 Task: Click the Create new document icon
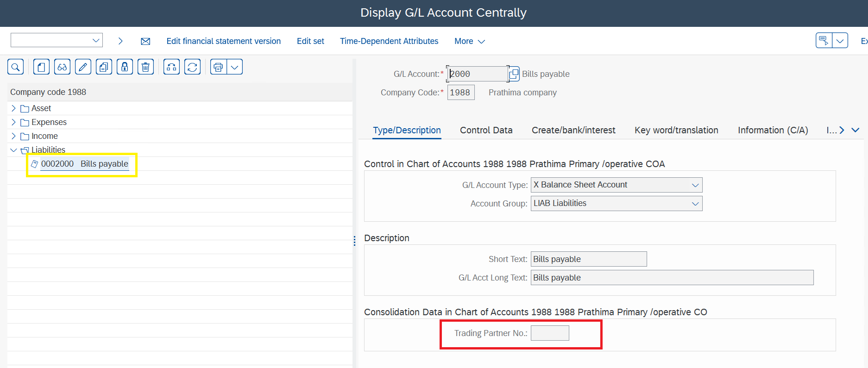(41, 67)
